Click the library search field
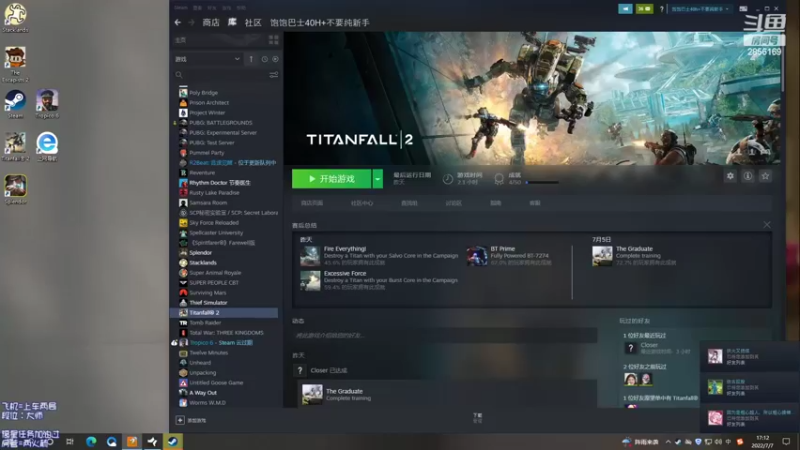The height and width of the screenshot is (450, 800). click(x=219, y=75)
